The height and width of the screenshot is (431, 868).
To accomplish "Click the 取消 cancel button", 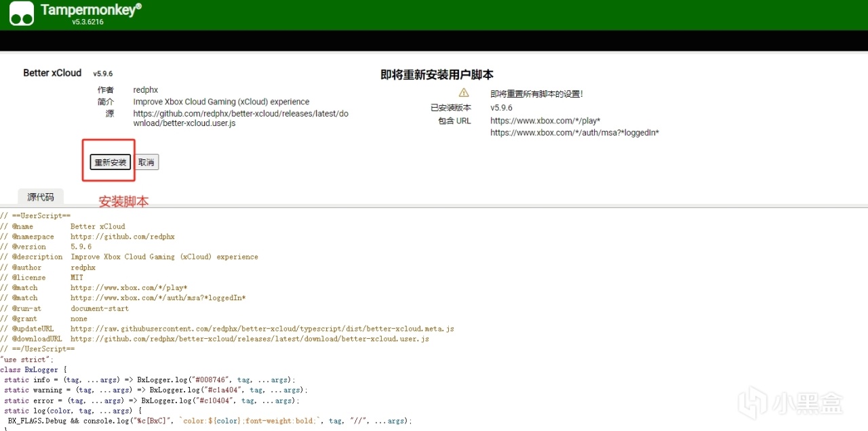I will tap(146, 163).
